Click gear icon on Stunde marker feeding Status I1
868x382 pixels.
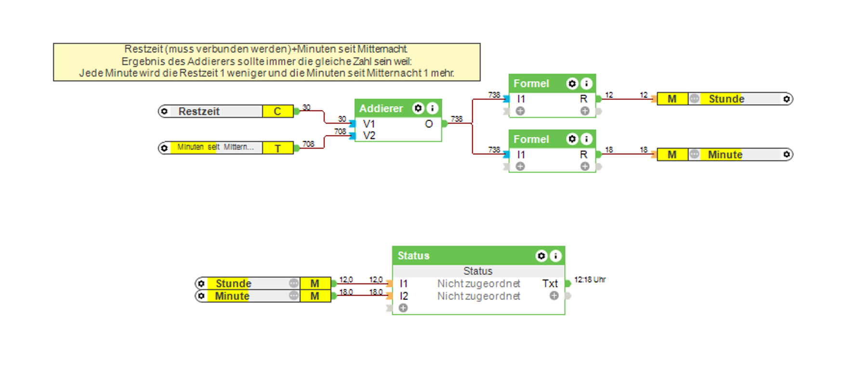pos(201,283)
